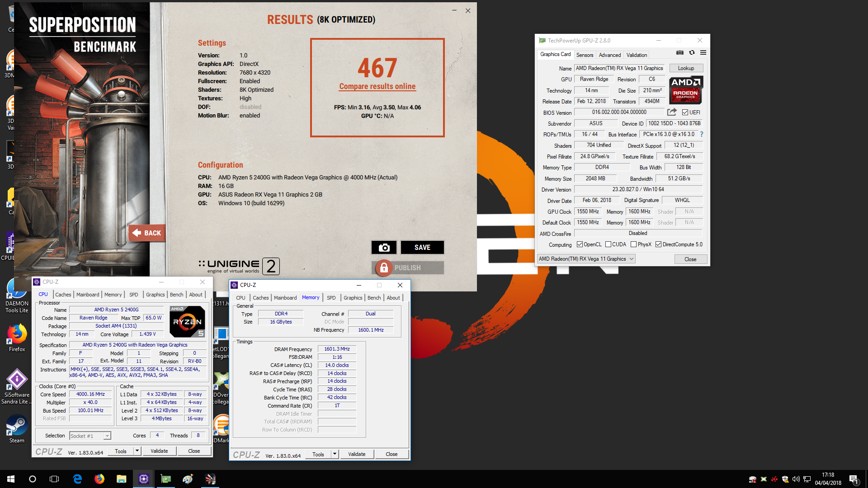Open the GPU-Z hamburger menu

pyautogui.click(x=703, y=53)
